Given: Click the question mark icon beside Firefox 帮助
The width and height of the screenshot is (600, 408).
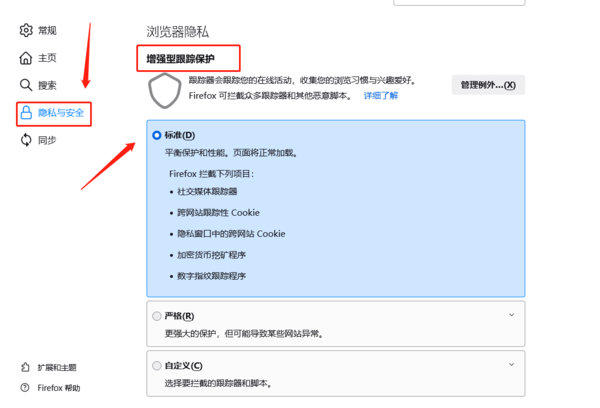Looking at the screenshot, I should pyautogui.click(x=25, y=388).
